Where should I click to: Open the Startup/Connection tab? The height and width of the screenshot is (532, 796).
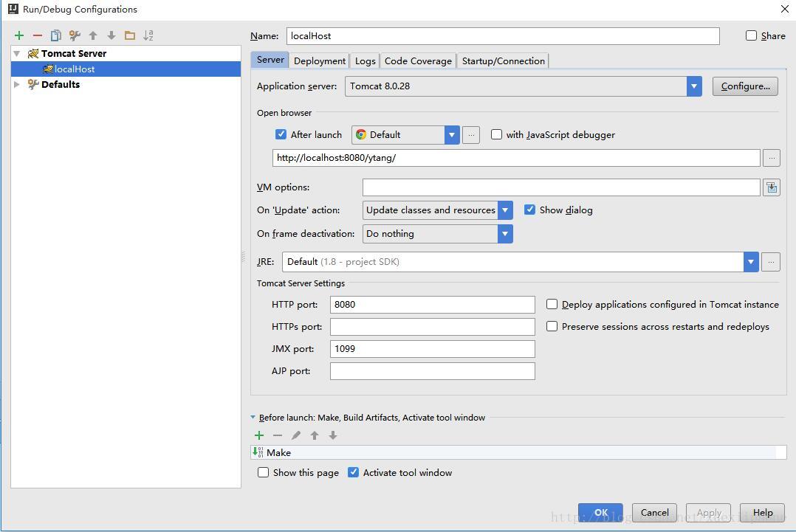pos(503,61)
